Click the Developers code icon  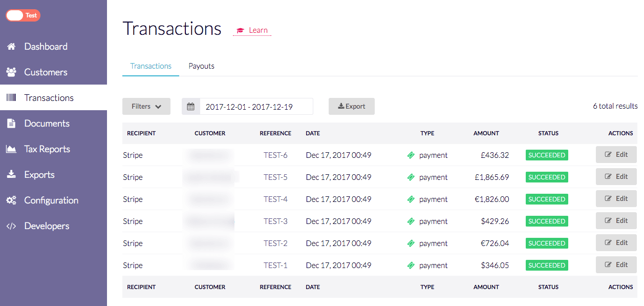tap(11, 226)
